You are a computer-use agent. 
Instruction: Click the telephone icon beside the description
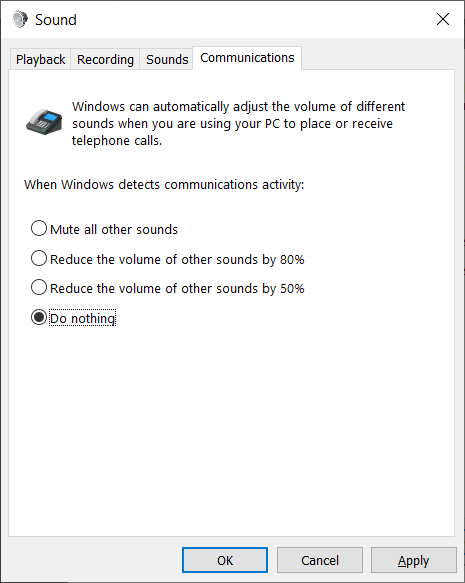(44, 122)
